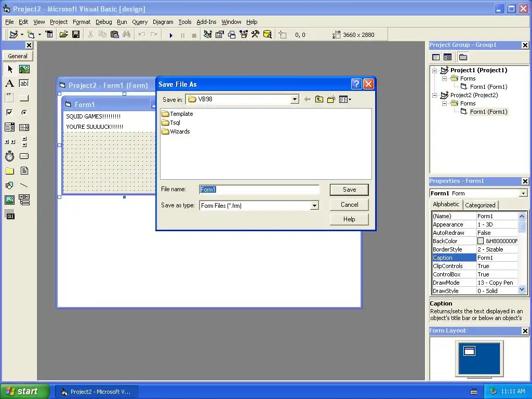Viewport: 532px width, 399px height.
Task: Click the File name input field
Action: pyautogui.click(x=259, y=190)
